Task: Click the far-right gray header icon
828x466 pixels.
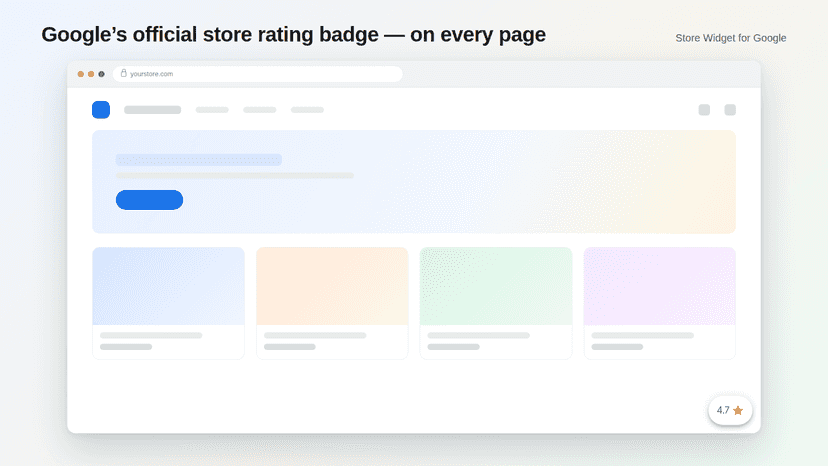Action: (x=730, y=110)
